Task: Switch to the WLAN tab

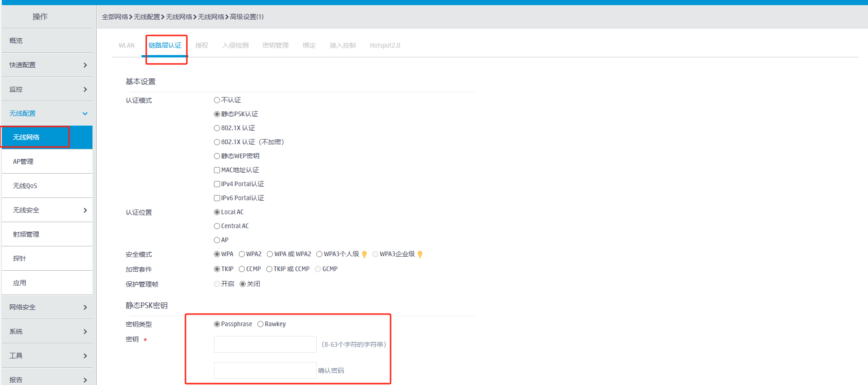Action: 126,45
